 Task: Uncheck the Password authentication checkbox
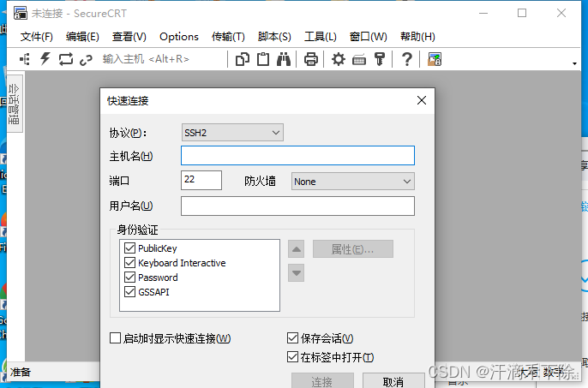129,277
